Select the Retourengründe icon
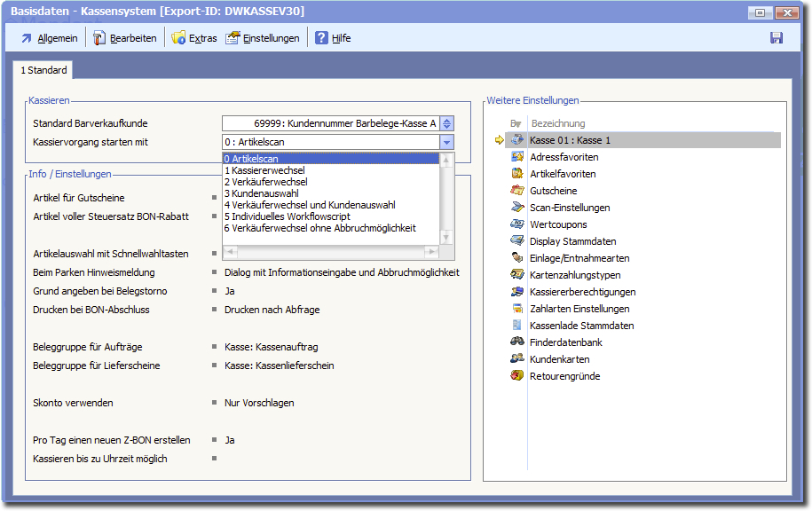 tap(517, 376)
